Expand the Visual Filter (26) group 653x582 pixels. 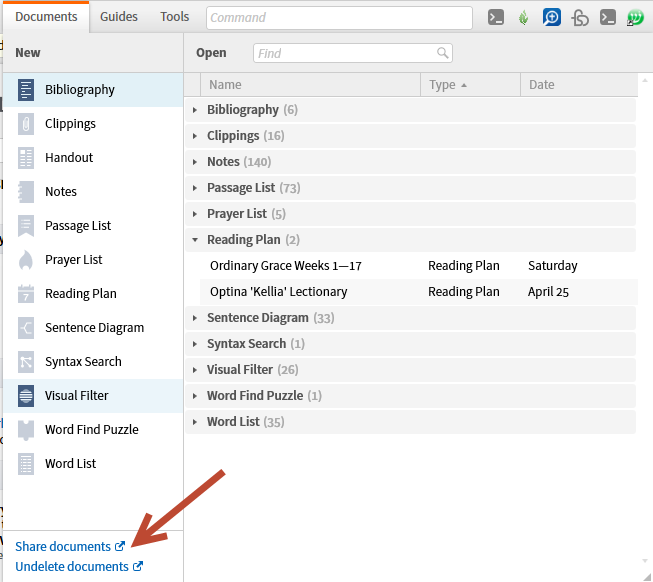tap(194, 370)
